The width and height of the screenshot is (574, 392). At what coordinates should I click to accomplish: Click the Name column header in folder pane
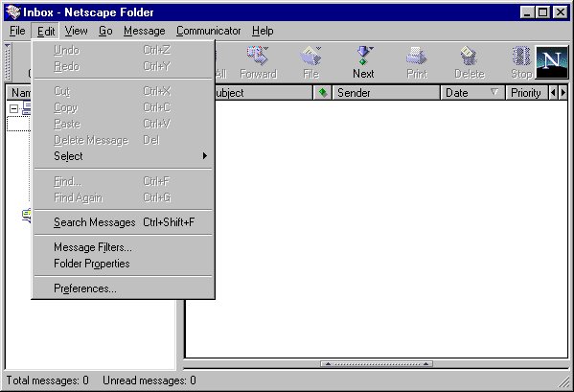click(x=19, y=93)
